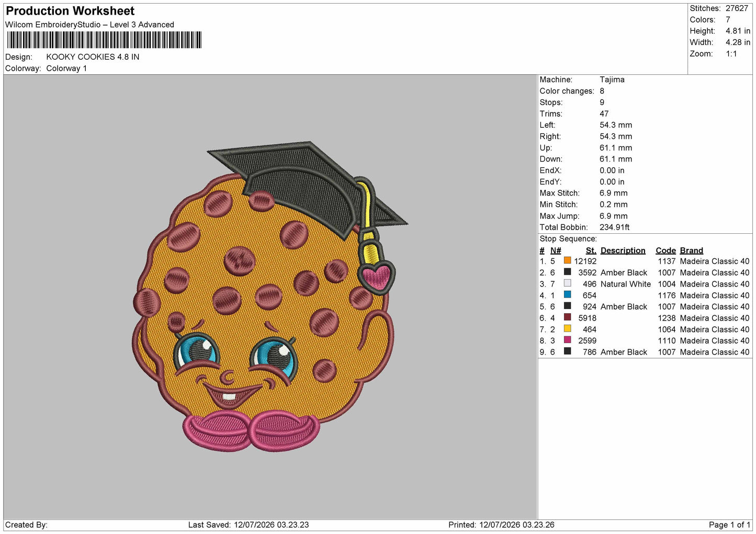
Task: Click the black swatch for stop 9
Action: 567,351
